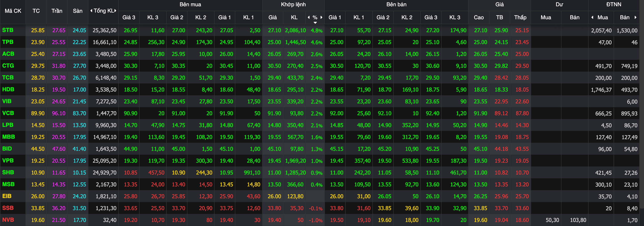Click the Giá group header above Cao
The image size is (644, 226).
(499, 4)
